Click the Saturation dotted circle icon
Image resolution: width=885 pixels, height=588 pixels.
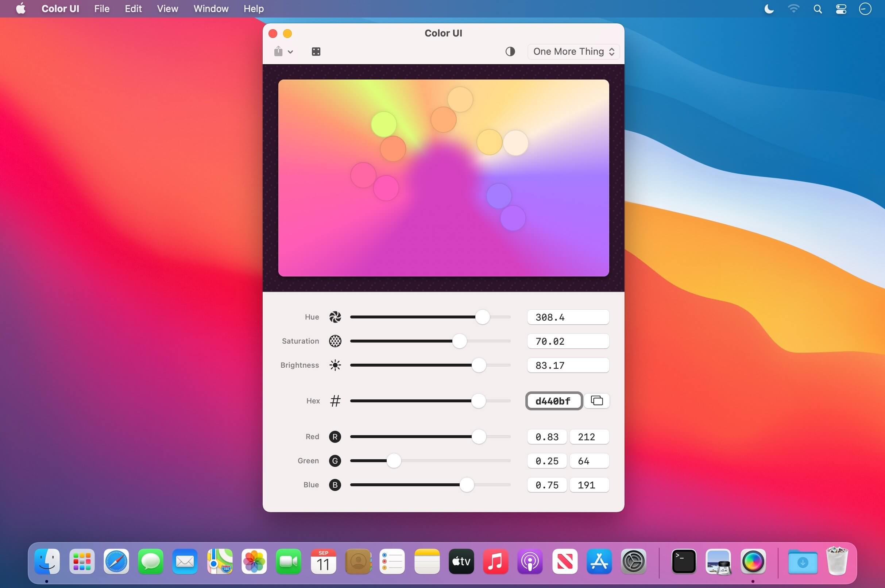click(x=335, y=341)
